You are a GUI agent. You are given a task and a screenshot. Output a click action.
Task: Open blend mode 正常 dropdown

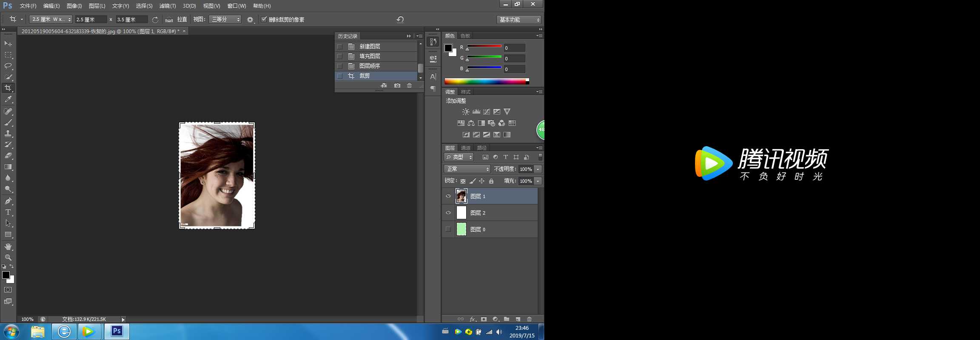[467, 169]
